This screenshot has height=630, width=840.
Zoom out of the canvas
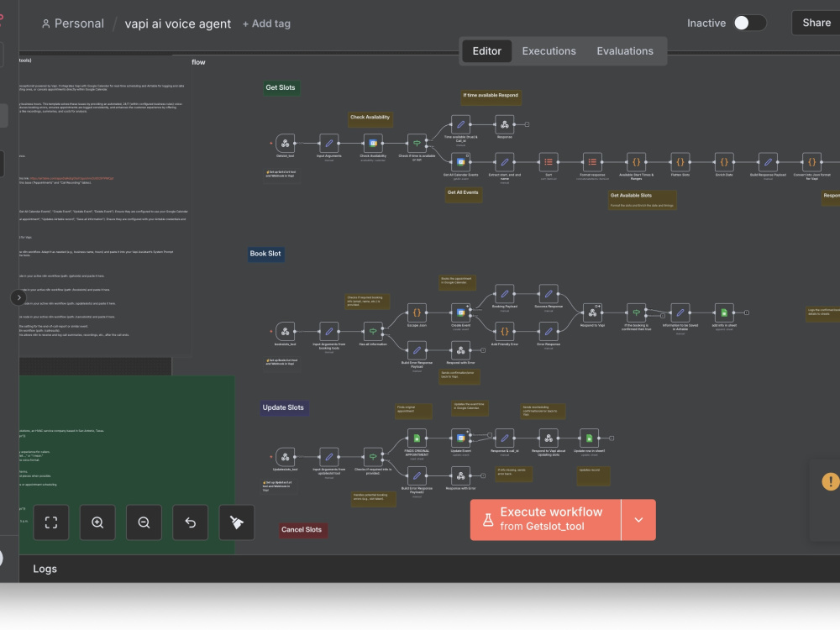pyautogui.click(x=144, y=522)
